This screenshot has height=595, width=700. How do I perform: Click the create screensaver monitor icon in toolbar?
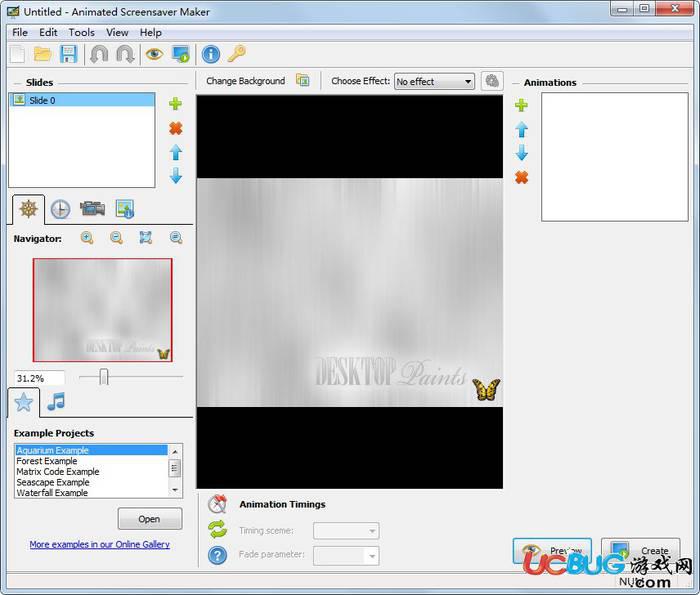pos(181,54)
